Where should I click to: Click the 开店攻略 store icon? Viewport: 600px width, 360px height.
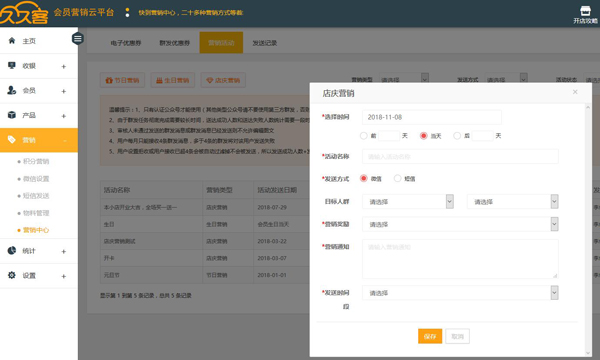(585, 11)
